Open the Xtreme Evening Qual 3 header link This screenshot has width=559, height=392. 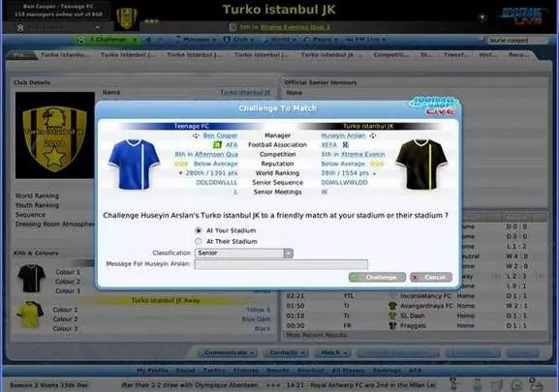295,27
